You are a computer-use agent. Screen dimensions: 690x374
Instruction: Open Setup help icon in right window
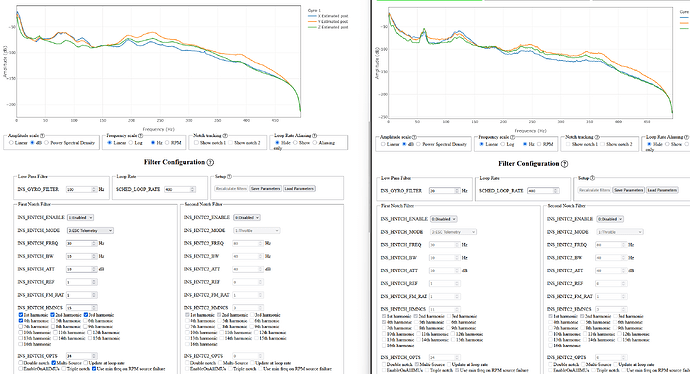coord(592,178)
